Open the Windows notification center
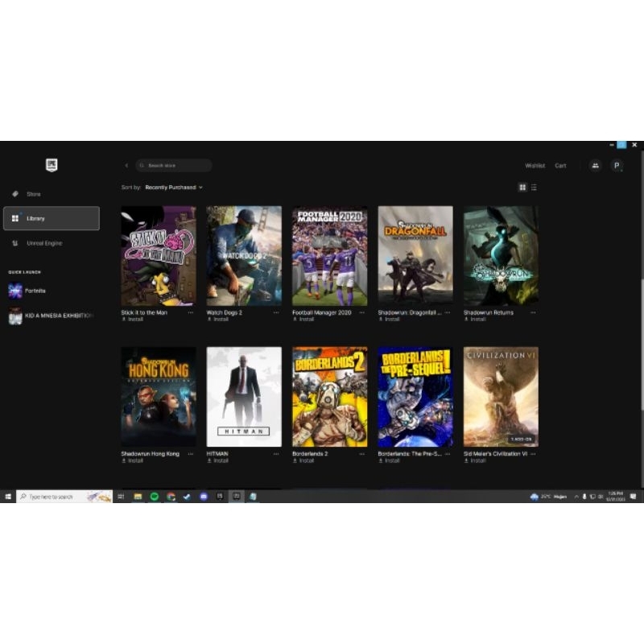Image resolution: width=644 pixels, height=644 pixels. (633, 497)
